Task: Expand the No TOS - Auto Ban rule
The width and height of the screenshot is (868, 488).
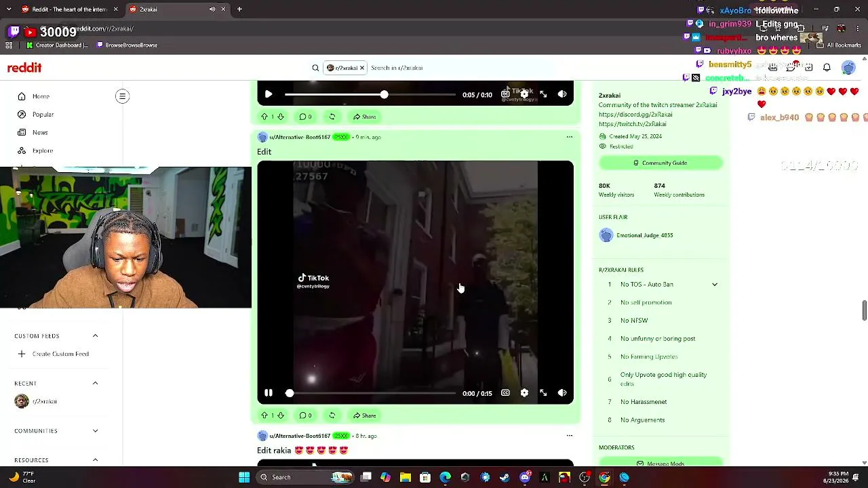Action: tap(715, 285)
